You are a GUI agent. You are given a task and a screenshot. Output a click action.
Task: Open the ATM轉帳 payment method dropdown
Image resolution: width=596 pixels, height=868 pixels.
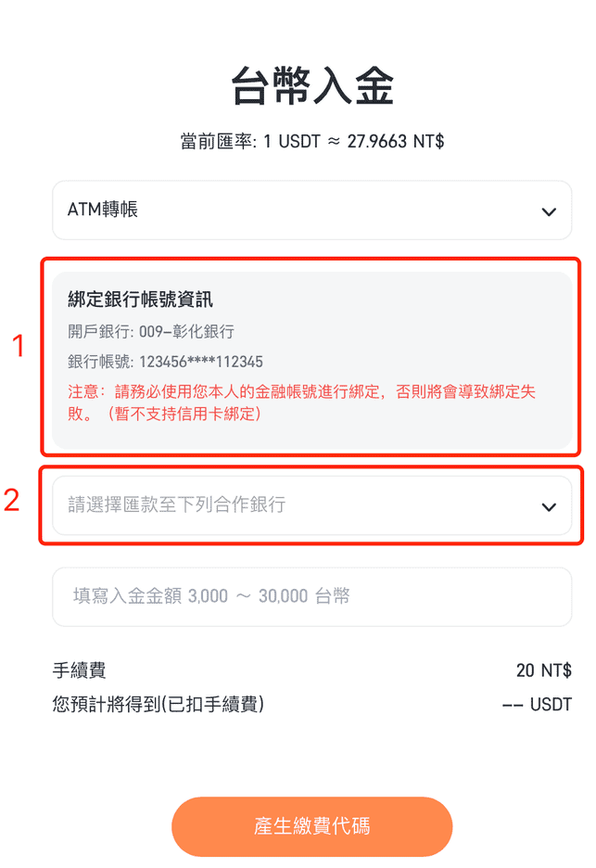click(x=311, y=211)
